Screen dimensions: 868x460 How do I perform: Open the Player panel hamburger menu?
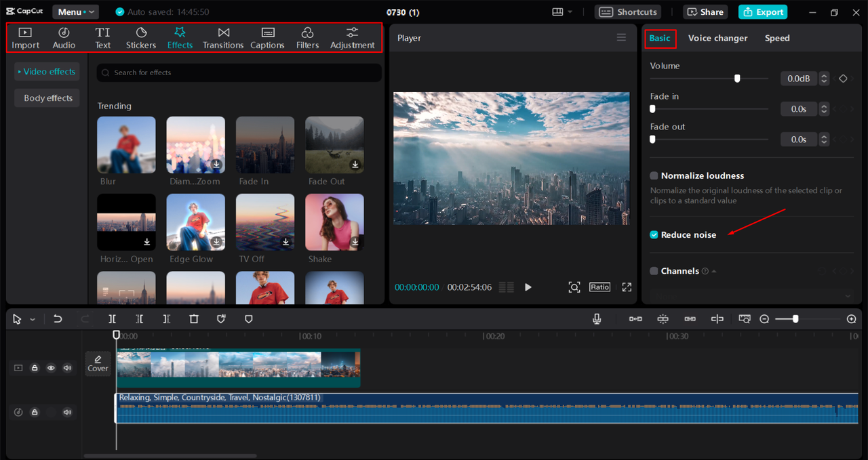click(x=621, y=38)
